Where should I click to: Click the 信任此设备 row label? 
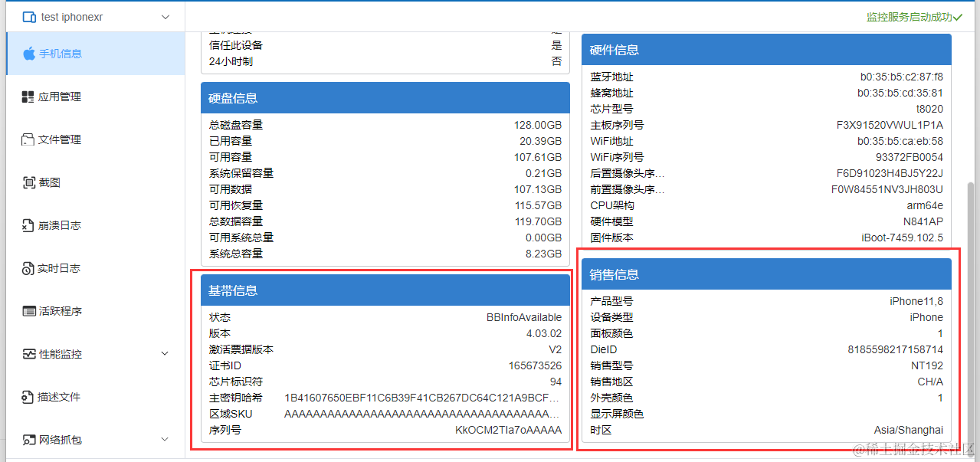pyautogui.click(x=236, y=45)
